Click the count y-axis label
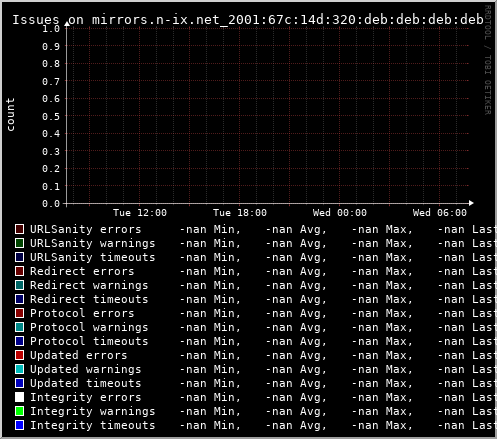Screen dimensions: 497x439 10,115
